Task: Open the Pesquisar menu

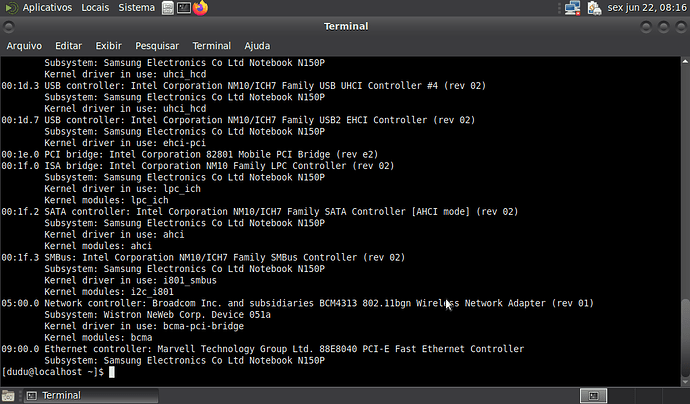Action: pos(157,46)
